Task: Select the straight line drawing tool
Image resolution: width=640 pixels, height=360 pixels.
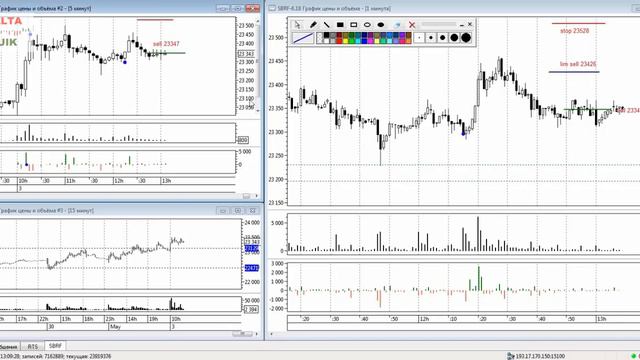Action: 327,25
